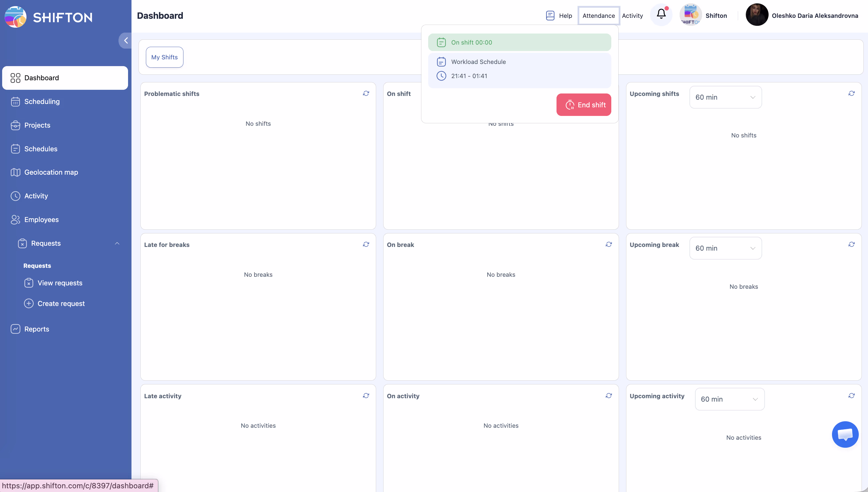
Task: Click the notification bell icon
Action: click(x=661, y=14)
